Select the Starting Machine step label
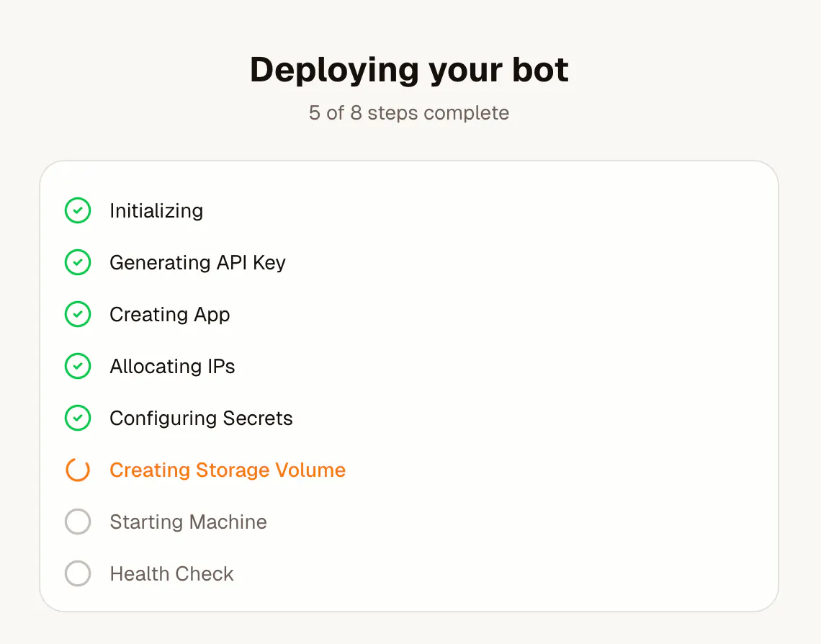821x644 pixels. tap(188, 522)
